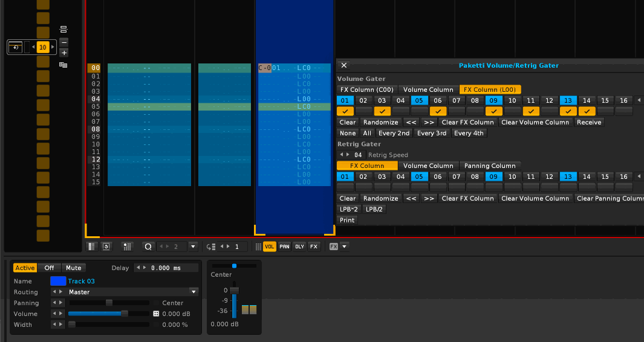The image size is (644, 342).
Task: Click the plus icon to insert sequence slot
Action: 64,53
